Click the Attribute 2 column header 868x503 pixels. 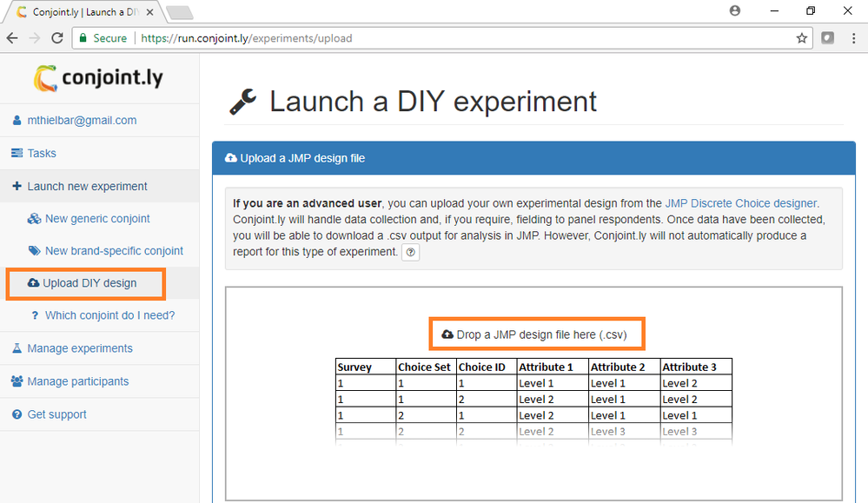[x=624, y=367]
